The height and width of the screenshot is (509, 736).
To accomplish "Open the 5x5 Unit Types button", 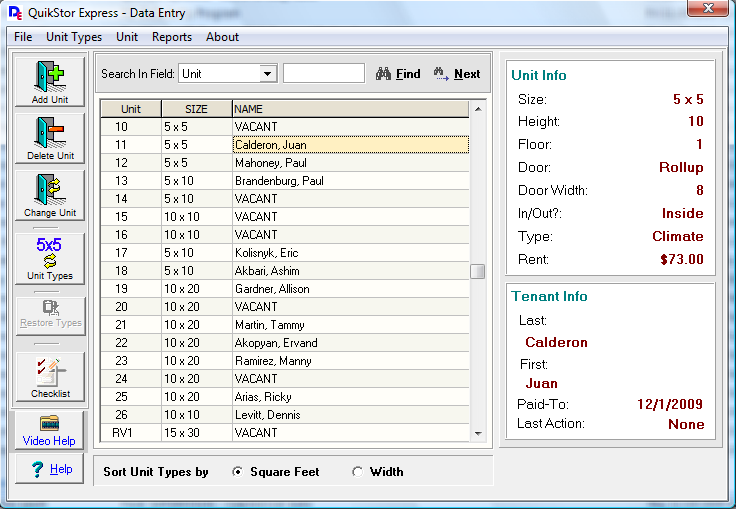I will point(50,259).
